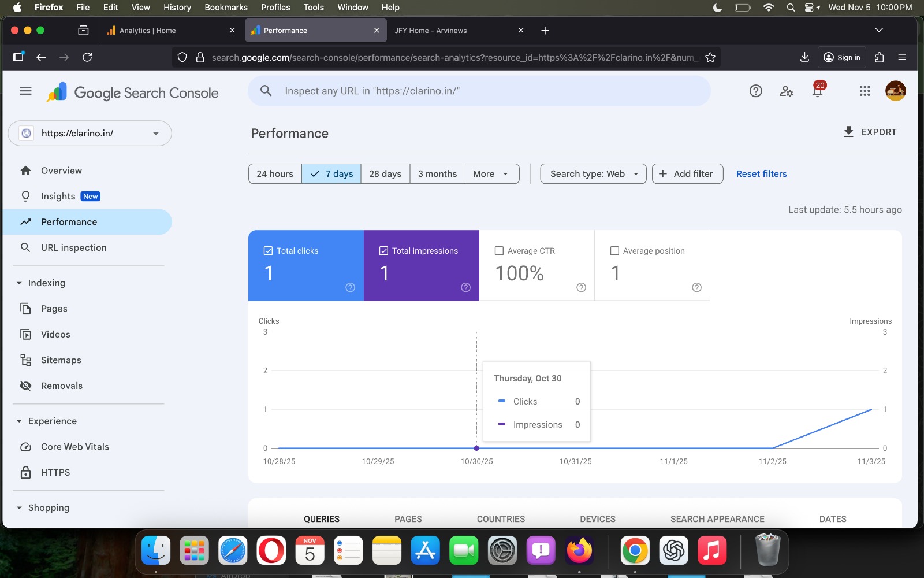The height and width of the screenshot is (578, 924).
Task: Uncheck the Total clicks metric
Action: click(x=268, y=251)
